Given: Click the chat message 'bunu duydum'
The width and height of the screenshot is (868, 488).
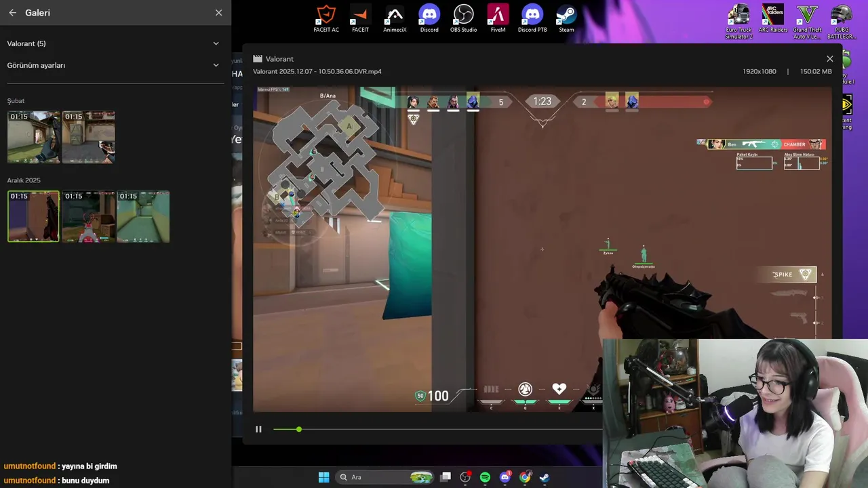Looking at the screenshot, I should coord(85,481).
